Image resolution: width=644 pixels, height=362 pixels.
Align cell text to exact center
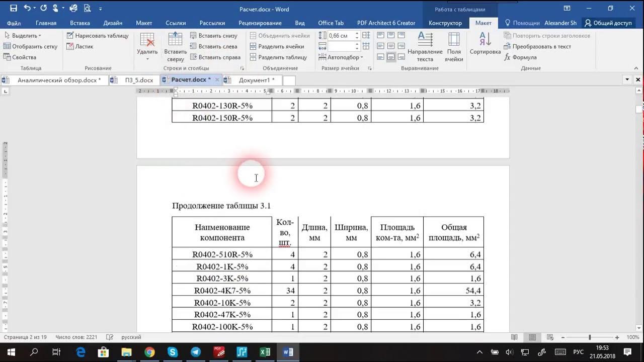[391, 46]
